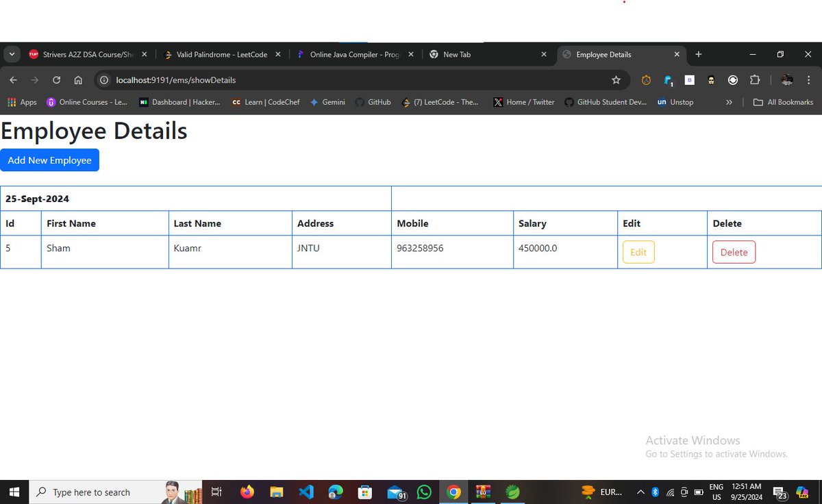
Task: Launch WhatsApp from the taskbar
Action: click(424, 492)
